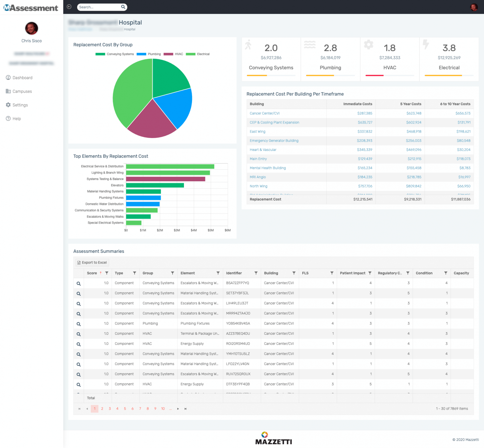Toggle Electrical legend in pie chart
The image size is (484, 448).
pos(198,54)
